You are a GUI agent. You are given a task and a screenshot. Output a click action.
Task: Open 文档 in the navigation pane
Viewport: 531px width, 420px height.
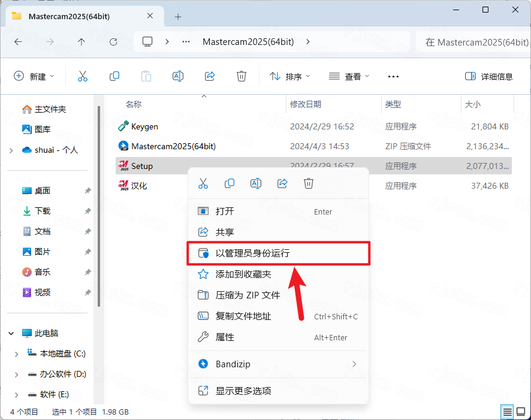pyautogui.click(x=36, y=231)
